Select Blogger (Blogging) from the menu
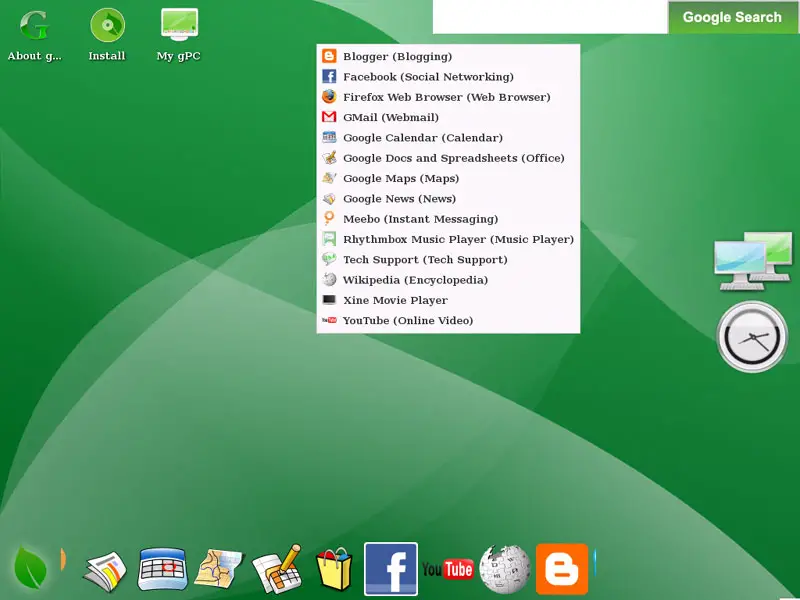 coord(448,56)
